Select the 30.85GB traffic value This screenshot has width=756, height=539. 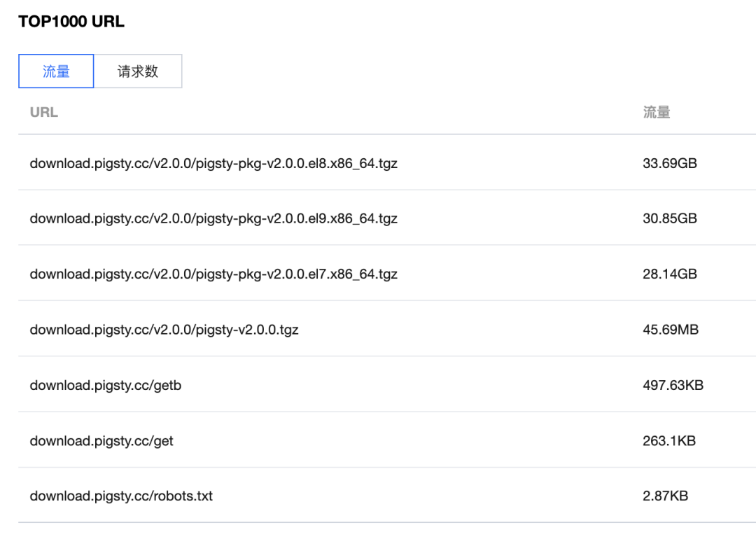point(669,218)
